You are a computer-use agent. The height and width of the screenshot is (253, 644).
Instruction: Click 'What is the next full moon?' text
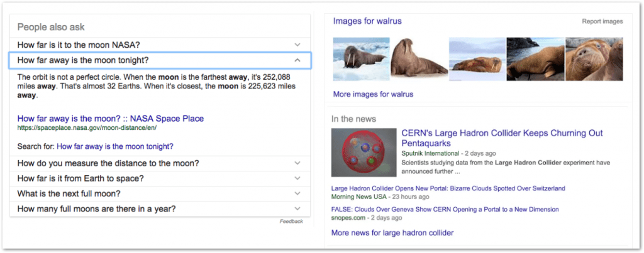[69, 193]
